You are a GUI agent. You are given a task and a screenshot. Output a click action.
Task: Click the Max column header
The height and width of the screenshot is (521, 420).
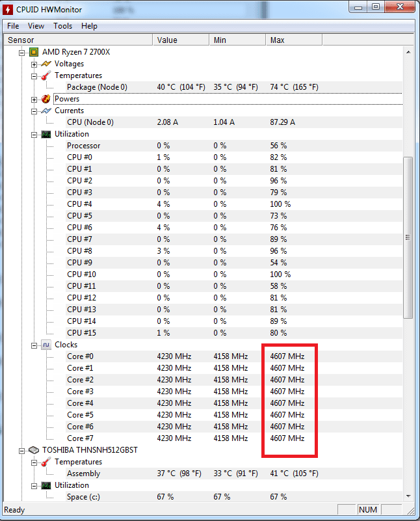(294, 40)
